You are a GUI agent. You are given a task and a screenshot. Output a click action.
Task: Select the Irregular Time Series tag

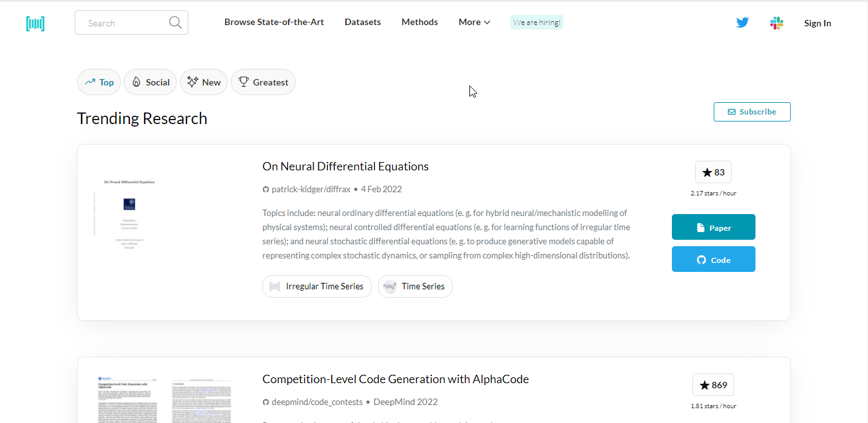[x=316, y=286]
